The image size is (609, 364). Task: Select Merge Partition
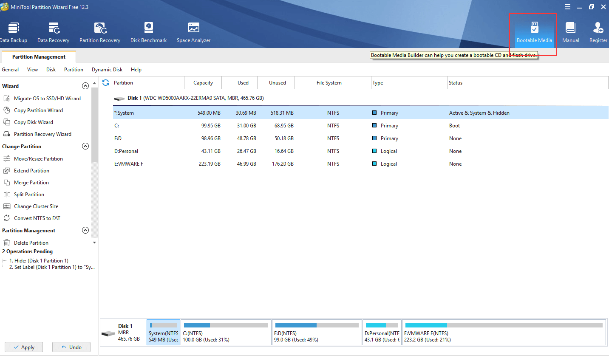(26, 183)
